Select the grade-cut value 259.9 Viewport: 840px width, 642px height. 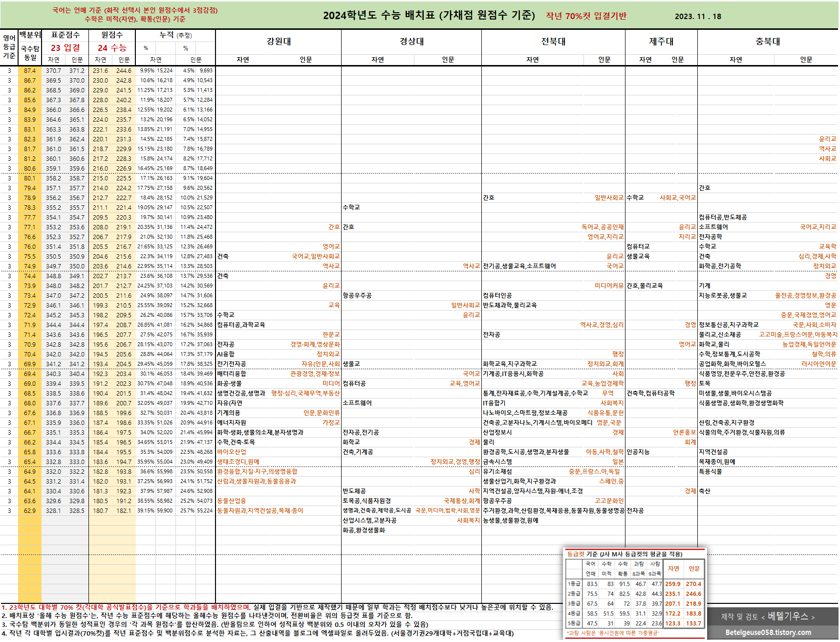673,584
